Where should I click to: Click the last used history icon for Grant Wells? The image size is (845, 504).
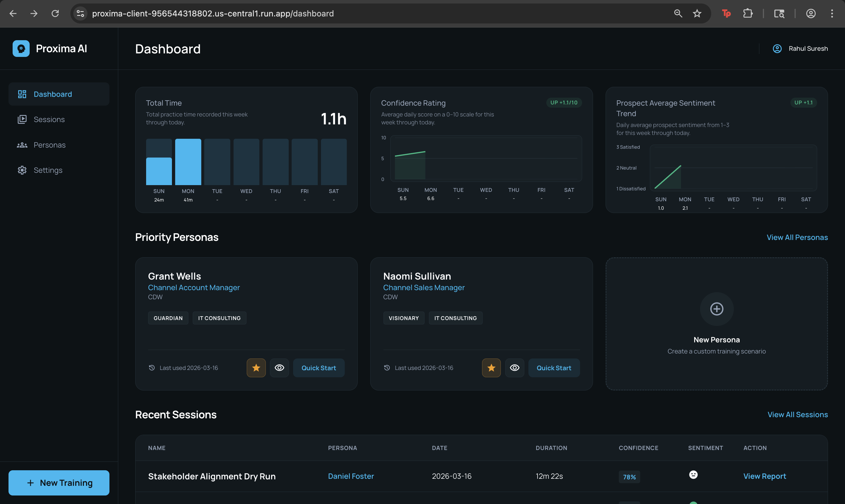152,368
